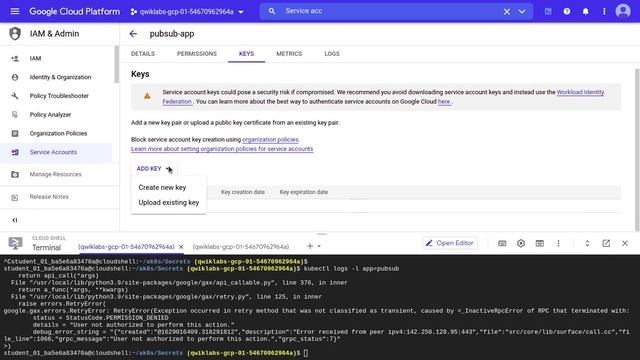Add a new Cloud Shell session tab

point(310,246)
